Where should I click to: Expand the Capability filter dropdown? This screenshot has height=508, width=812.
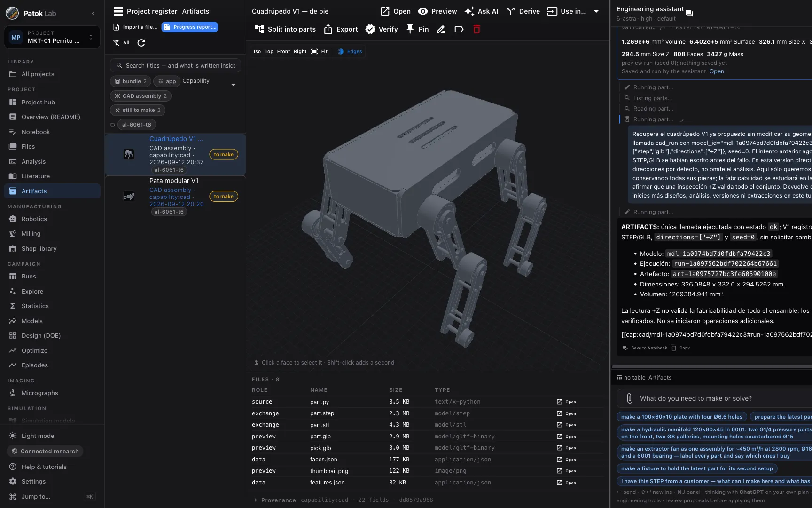click(x=234, y=85)
